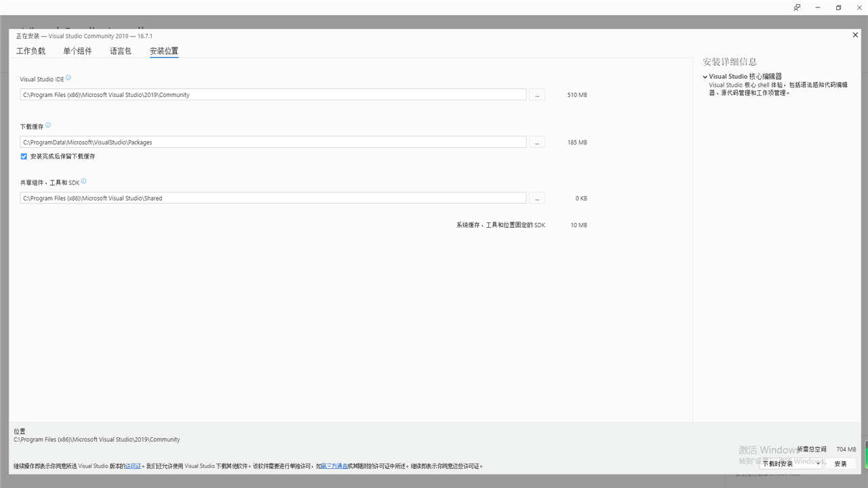Enable the download cache retention option

point(23,156)
